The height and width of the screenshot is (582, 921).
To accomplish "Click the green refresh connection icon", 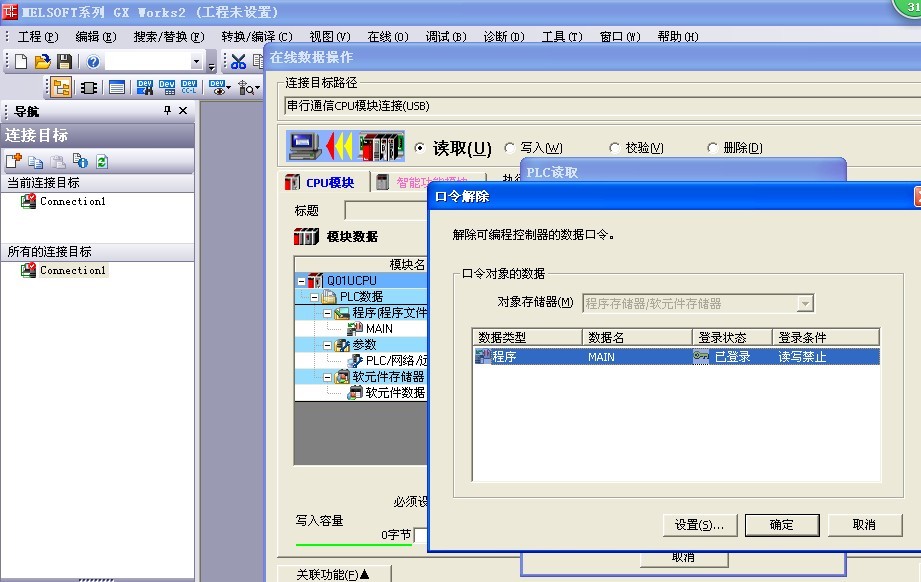I will [102, 162].
